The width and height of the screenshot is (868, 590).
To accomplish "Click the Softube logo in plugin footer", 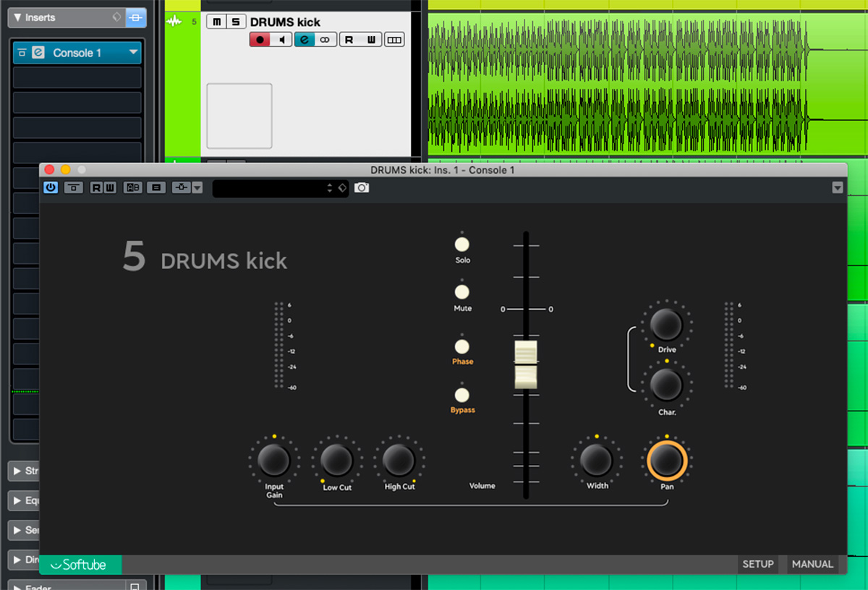I will [x=80, y=565].
